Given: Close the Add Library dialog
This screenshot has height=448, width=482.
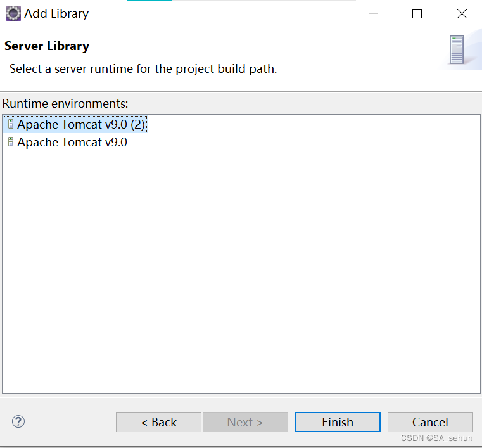Looking at the screenshot, I should pos(462,14).
